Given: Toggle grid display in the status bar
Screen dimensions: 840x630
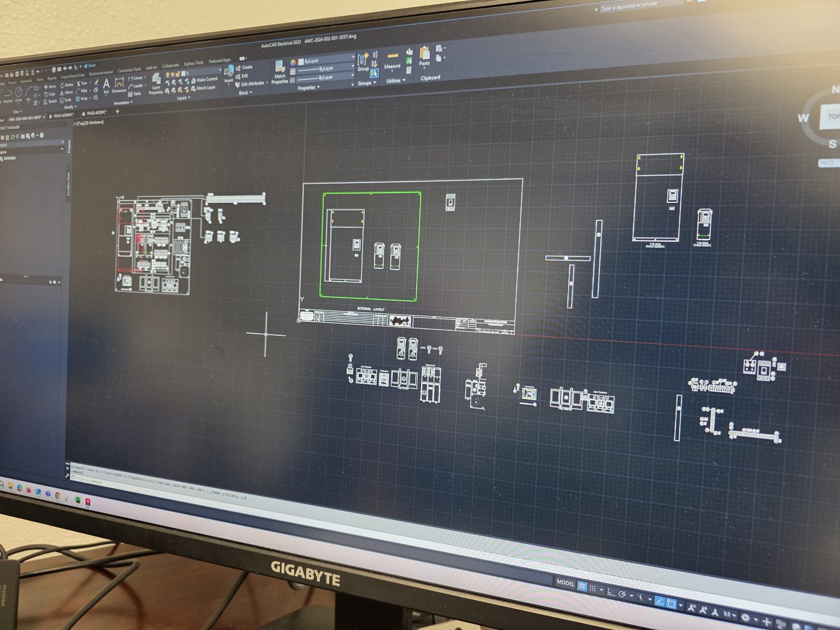Looking at the screenshot, I should 582,586.
